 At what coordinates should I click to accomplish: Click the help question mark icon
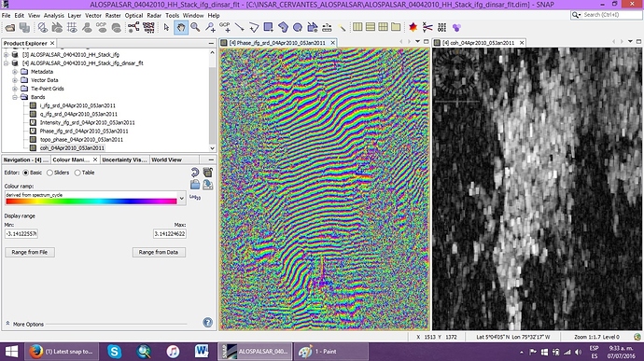click(208, 323)
